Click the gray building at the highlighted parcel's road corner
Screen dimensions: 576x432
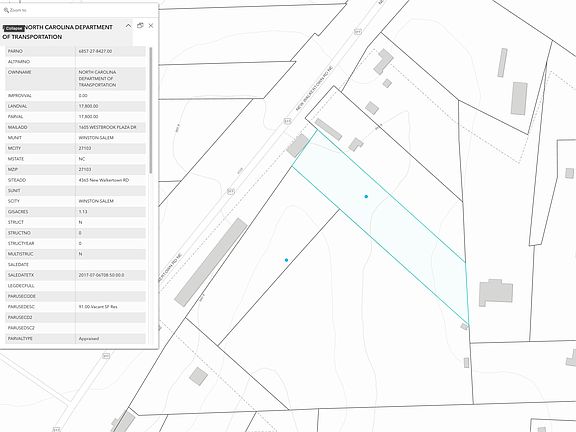pos(297,145)
